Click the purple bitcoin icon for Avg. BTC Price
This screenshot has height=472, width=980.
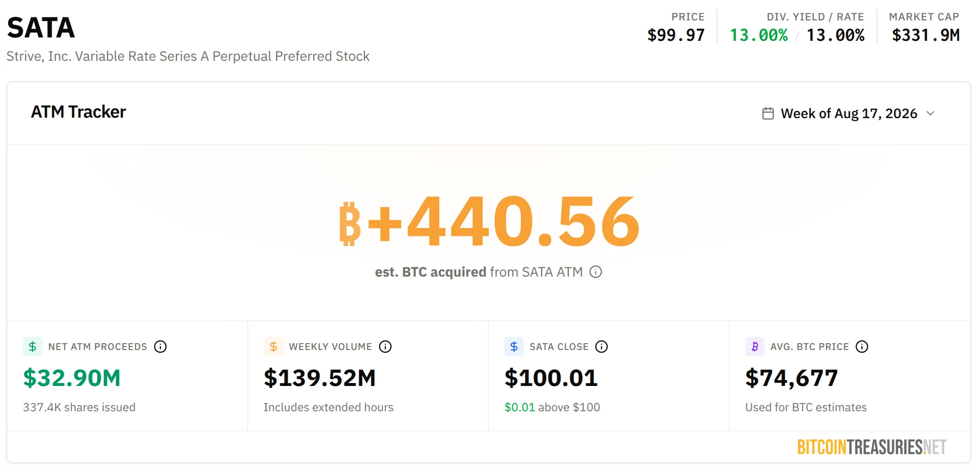755,347
